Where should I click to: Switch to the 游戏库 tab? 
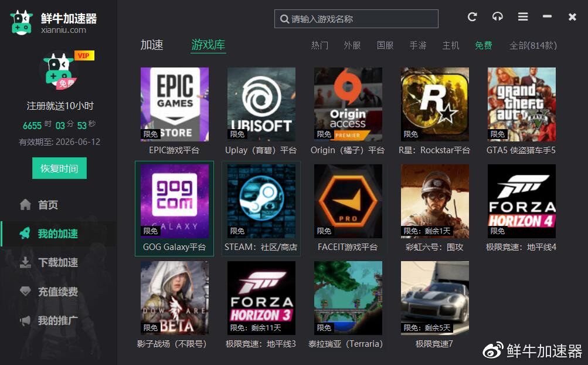pos(208,45)
